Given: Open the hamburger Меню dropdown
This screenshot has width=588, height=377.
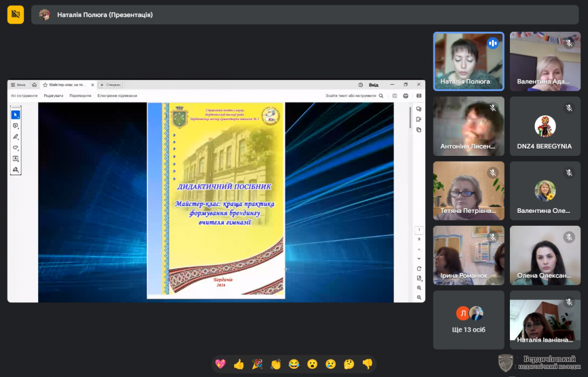Looking at the screenshot, I should click(18, 85).
